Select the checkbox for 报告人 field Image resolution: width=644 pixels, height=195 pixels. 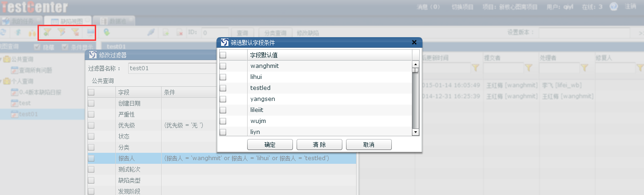point(92,158)
